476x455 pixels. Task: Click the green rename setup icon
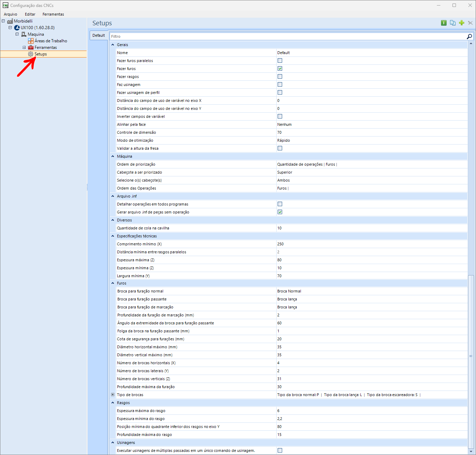443,23
